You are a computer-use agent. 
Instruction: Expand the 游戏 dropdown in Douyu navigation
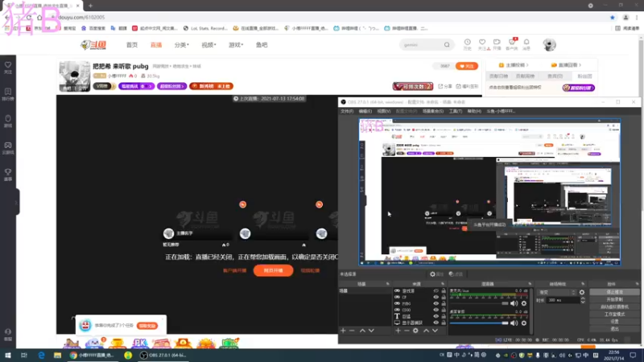click(236, 45)
